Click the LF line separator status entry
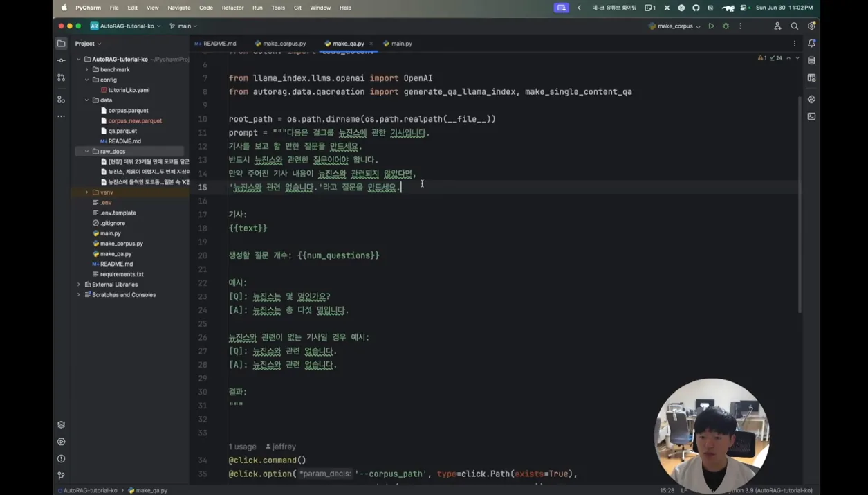Screen dimensions: 868x495 (x=684, y=490)
